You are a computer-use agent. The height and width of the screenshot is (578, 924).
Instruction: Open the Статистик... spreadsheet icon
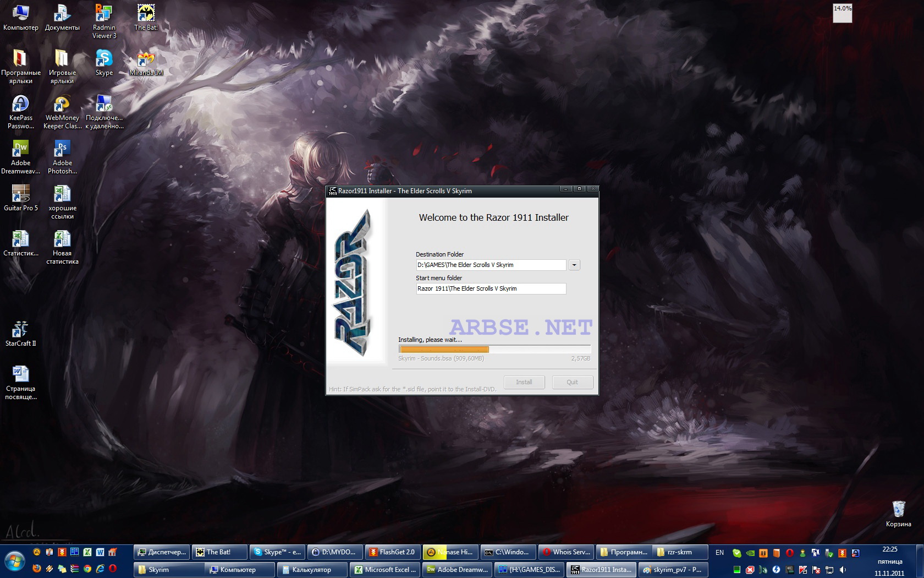click(20, 243)
